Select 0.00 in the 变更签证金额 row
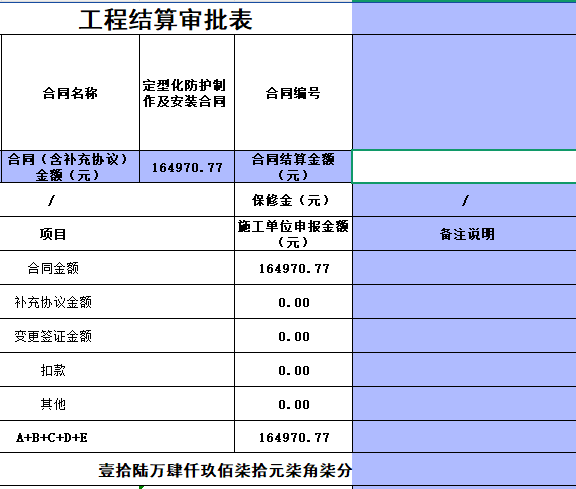Viewport: 576px width, 489px height. 293,336
